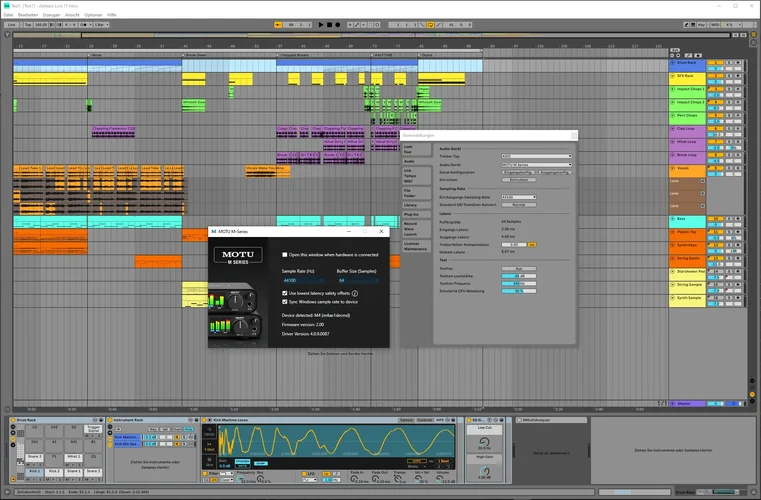Viewport: 761px width, 500px height.
Task: Click the tempo field showing 146.00
Action: click(41, 25)
